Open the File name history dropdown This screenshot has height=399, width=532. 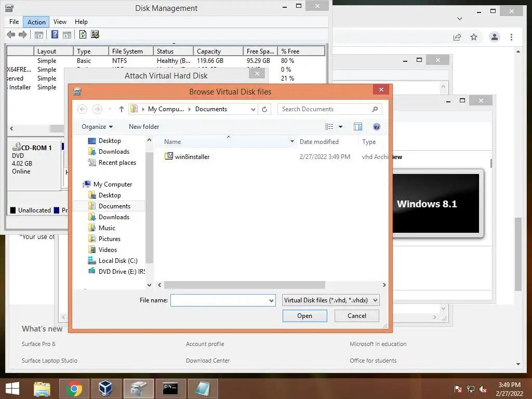click(271, 300)
